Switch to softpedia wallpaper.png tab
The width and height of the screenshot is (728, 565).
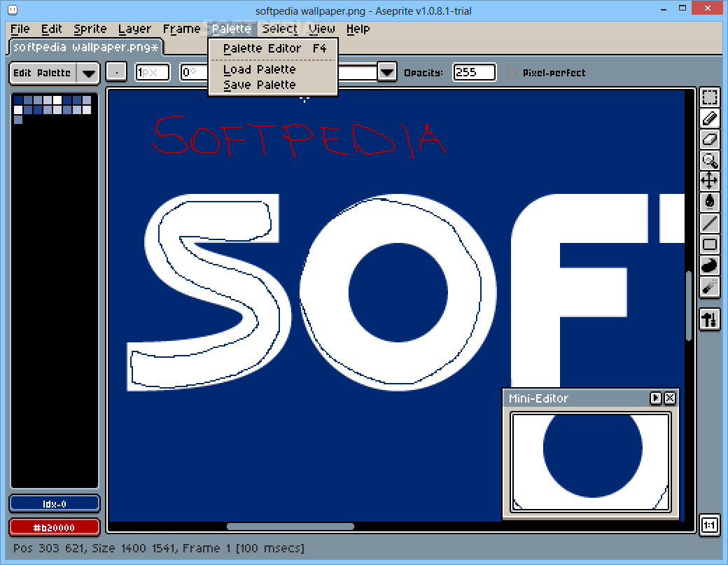[x=86, y=47]
